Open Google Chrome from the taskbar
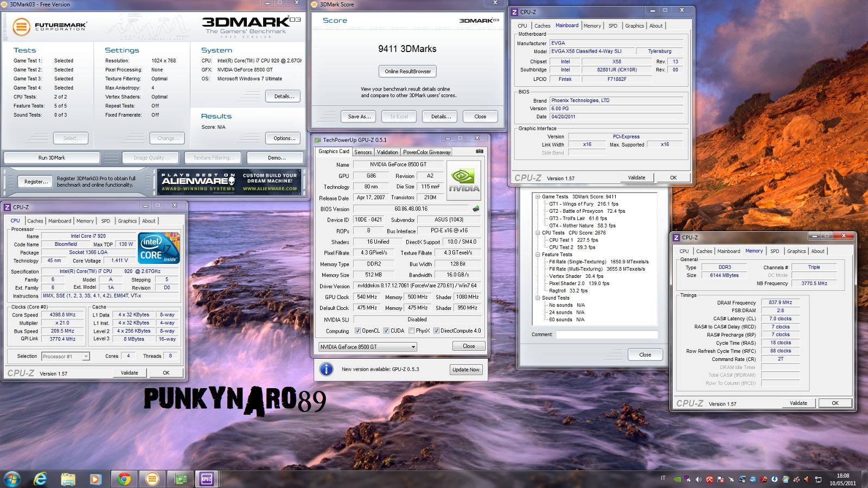The height and width of the screenshot is (488, 868). (124, 479)
